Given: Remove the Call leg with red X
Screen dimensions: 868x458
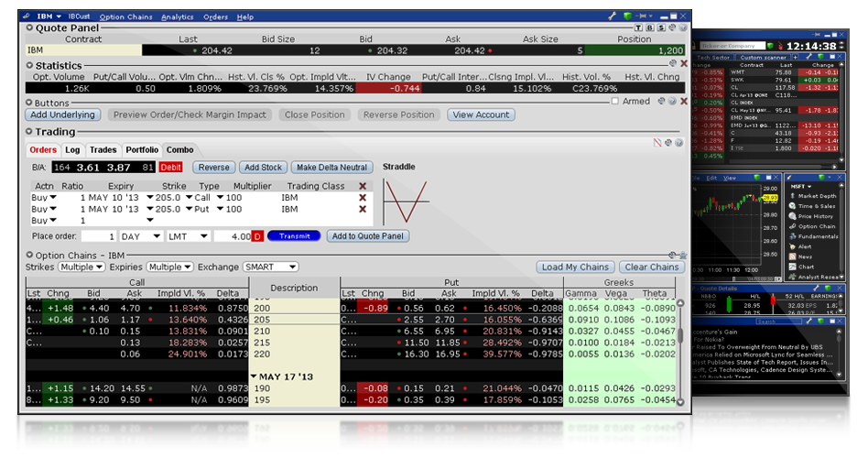Looking at the screenshot, I should pyautogui.click(x=363, y=197).
